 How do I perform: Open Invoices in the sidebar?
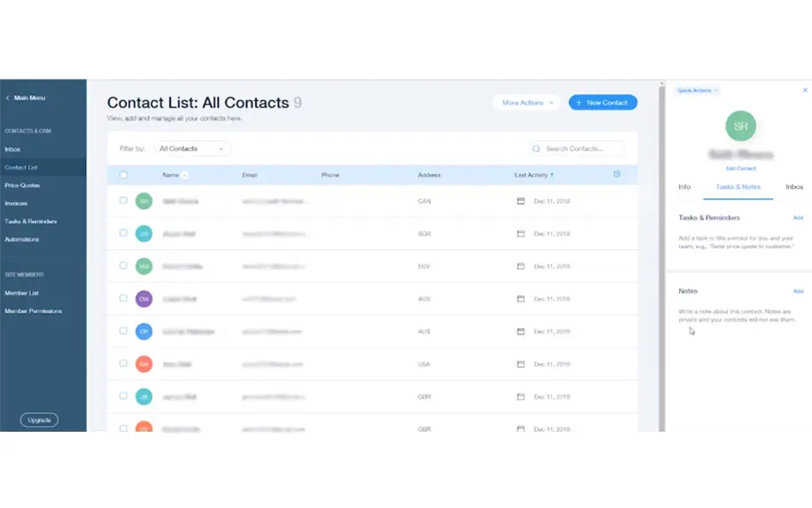tap(16, 204)
